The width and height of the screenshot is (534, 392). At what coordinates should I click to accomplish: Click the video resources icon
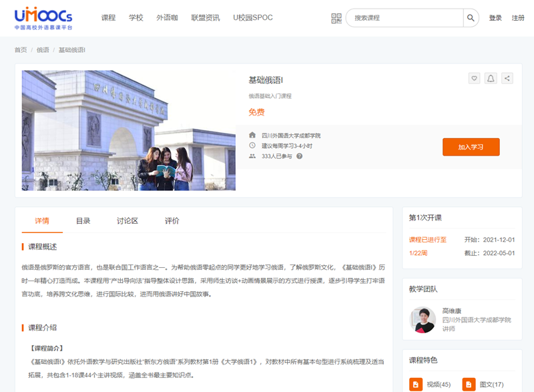(416, 385)
